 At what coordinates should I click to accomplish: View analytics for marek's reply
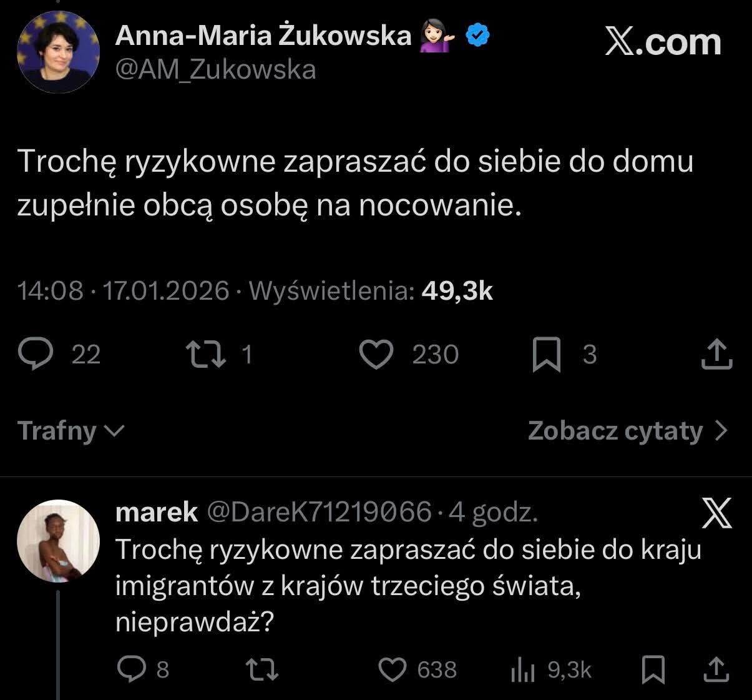pos(523,670)
